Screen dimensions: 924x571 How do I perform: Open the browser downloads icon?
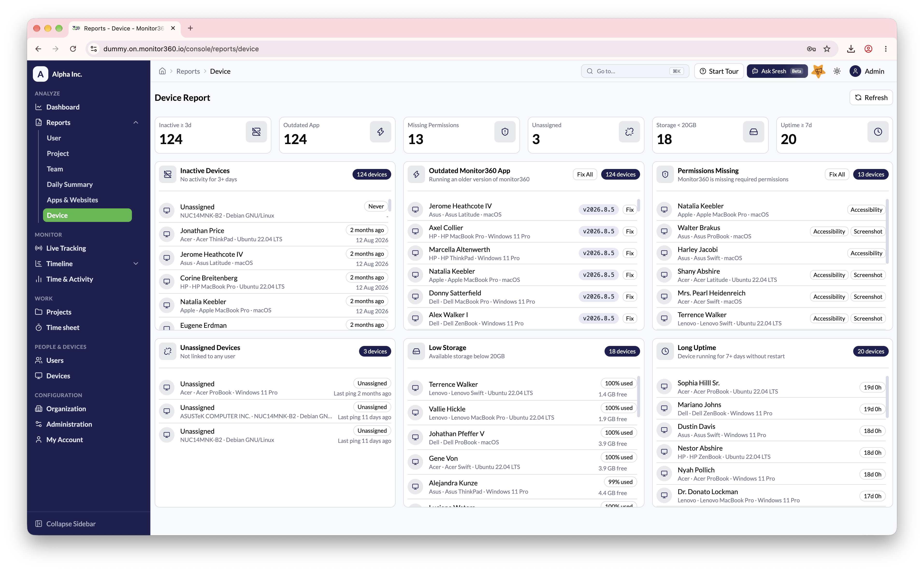(851, 49)
